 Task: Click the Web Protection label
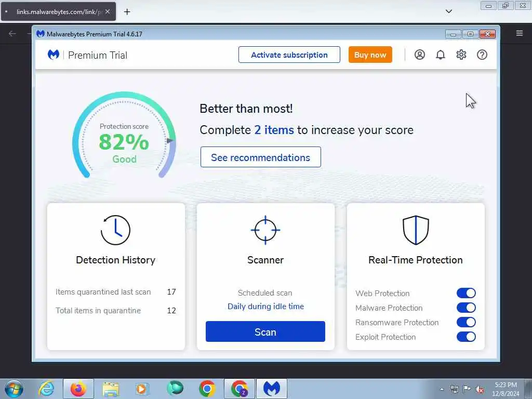pos(382,293)
